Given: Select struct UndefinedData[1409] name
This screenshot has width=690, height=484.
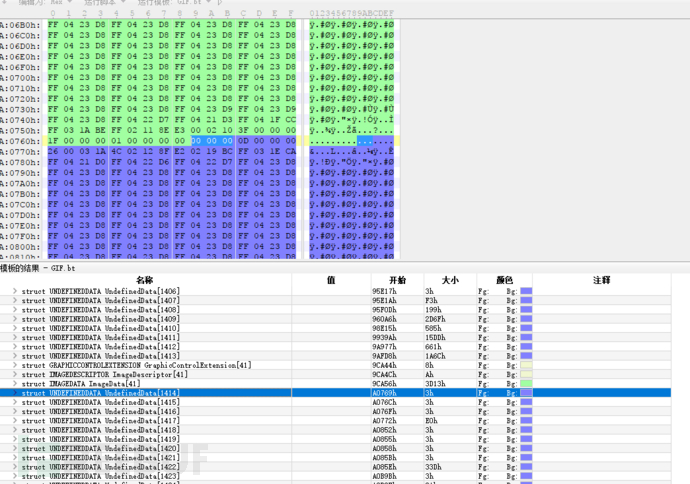Looking at the screenshot, I should [101, 319].
